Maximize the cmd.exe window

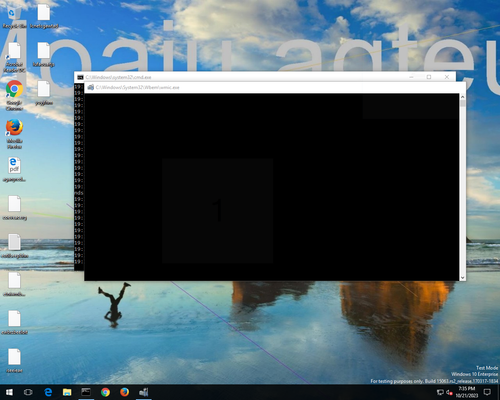[x=429, y=77]
